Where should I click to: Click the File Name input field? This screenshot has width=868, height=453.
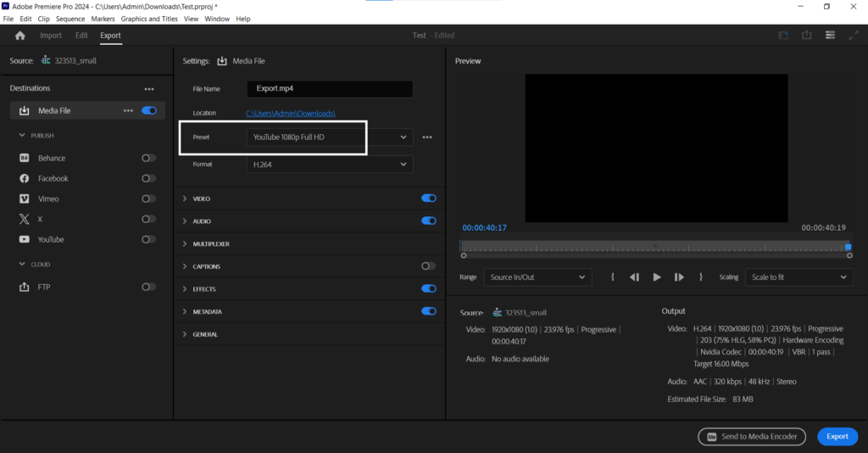click(x=329, y=89)
